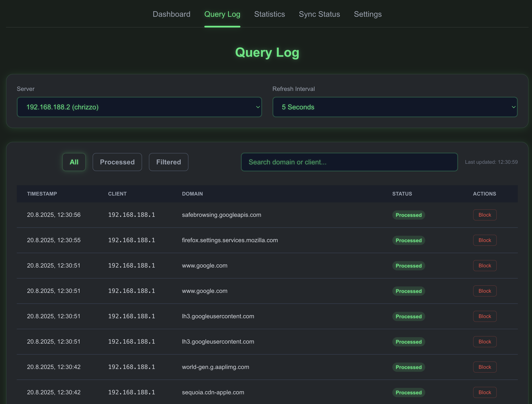Show only Filtered queries
The image size is (532, 404).
coord(169,162)
